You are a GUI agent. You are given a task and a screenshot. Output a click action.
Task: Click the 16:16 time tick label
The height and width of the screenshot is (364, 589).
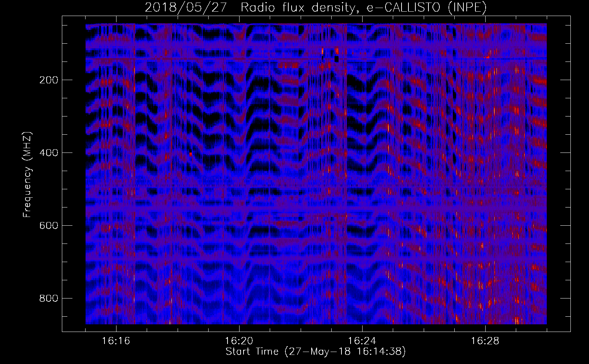click(116, 341)
